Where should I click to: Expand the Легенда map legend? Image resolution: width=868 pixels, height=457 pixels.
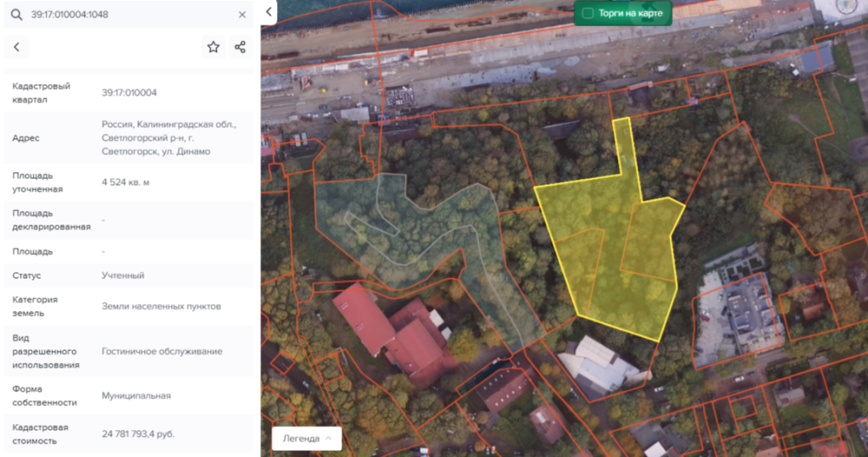pos(307,438)
